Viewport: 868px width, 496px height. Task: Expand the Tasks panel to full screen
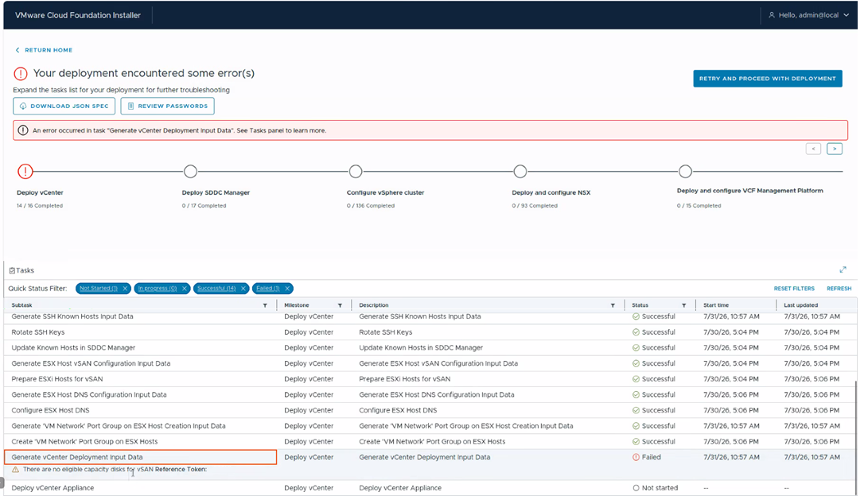(x=843, y=269)
